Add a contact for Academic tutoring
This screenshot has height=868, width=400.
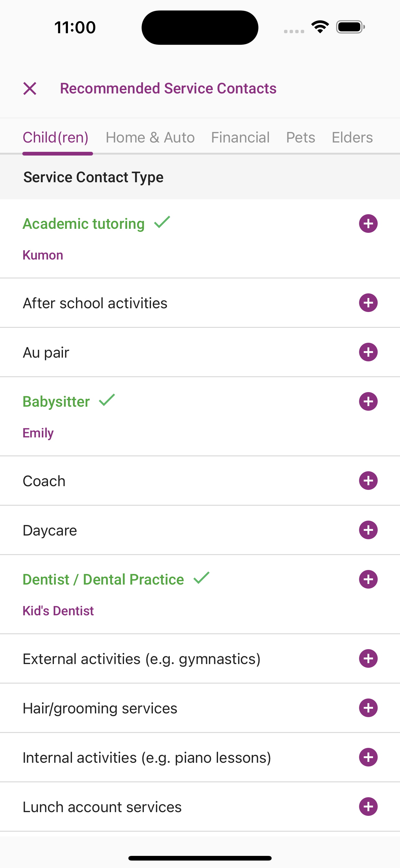(x=368, y=224)
